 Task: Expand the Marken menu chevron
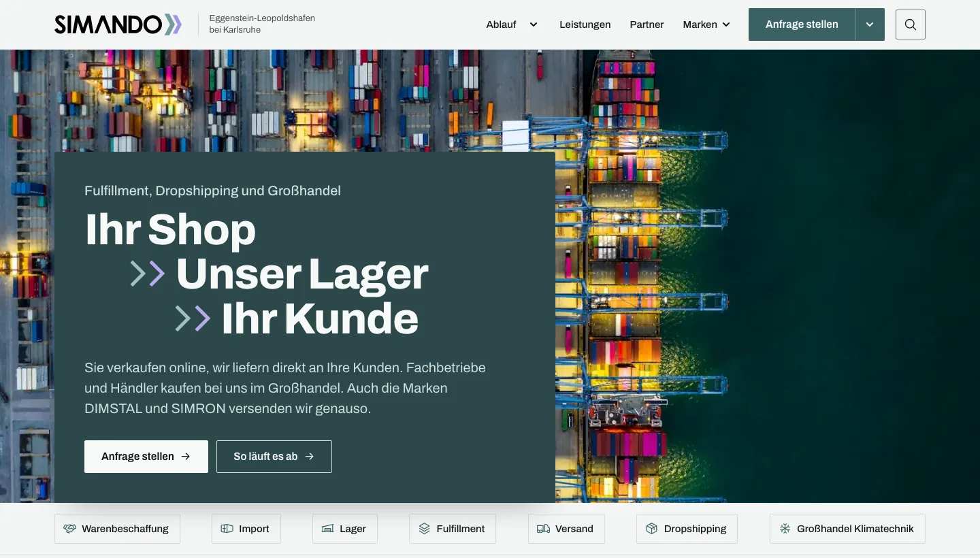click(x=726, y=24)
